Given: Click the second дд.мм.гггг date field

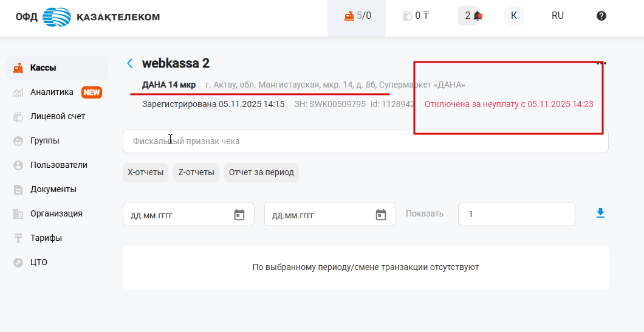Looking at the screenshot, I should click(x=330, y=214).
